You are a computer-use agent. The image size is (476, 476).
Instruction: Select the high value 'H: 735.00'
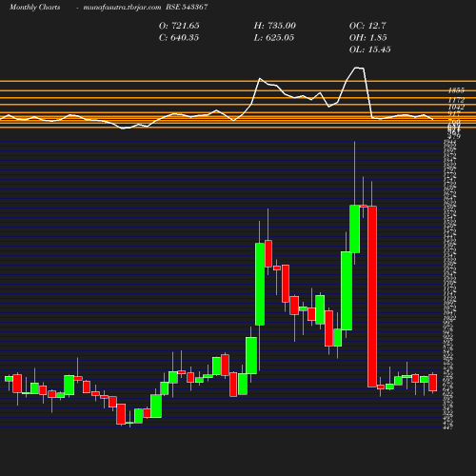coord(275,26)
